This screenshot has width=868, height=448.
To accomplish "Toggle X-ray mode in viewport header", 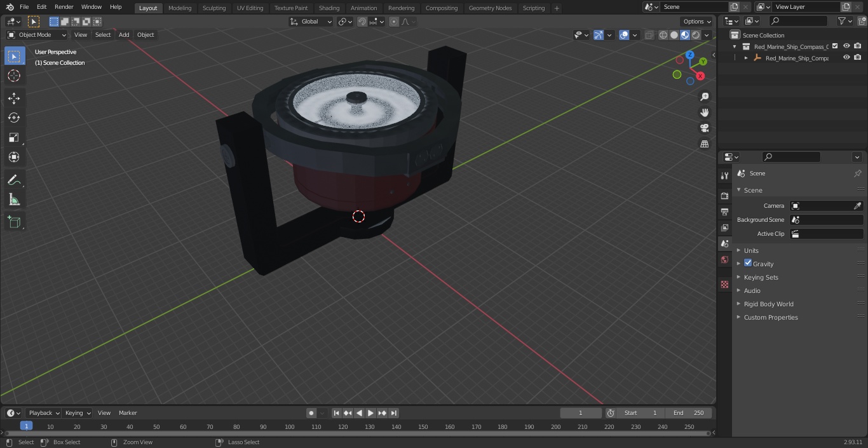I will [x=649, y=35].
